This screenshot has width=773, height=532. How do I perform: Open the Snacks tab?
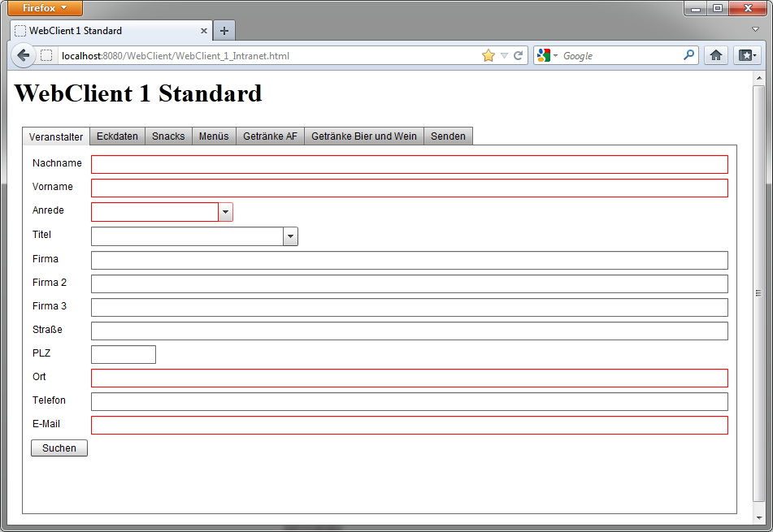[168, 136]
